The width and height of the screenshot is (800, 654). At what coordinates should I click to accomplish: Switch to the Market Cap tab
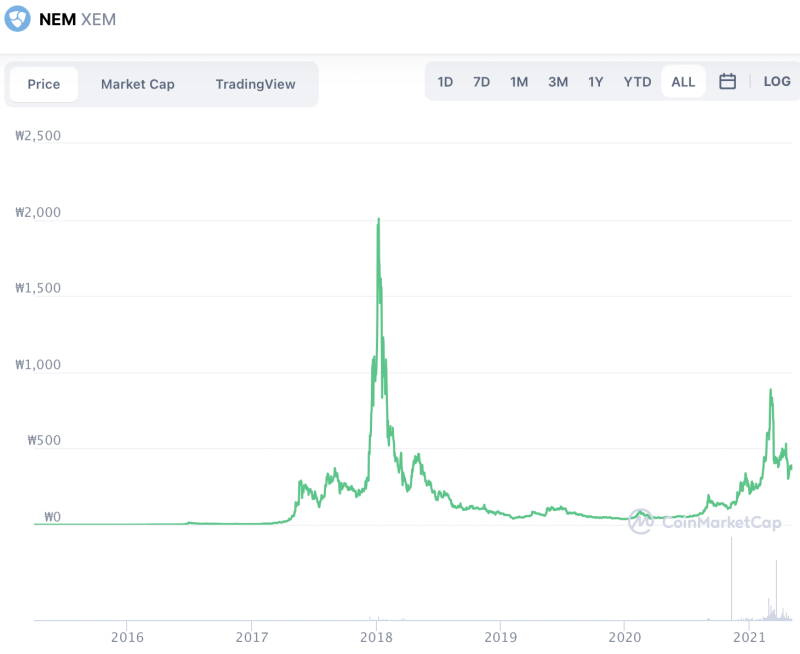[x=138, y=84]
